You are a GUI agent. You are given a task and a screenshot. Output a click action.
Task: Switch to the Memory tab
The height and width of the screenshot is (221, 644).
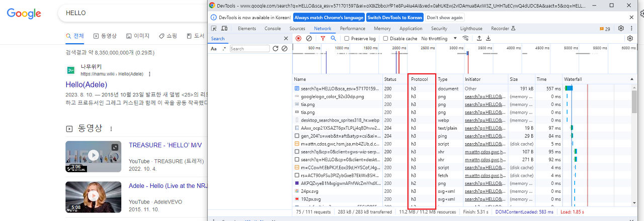click(382, 29)
